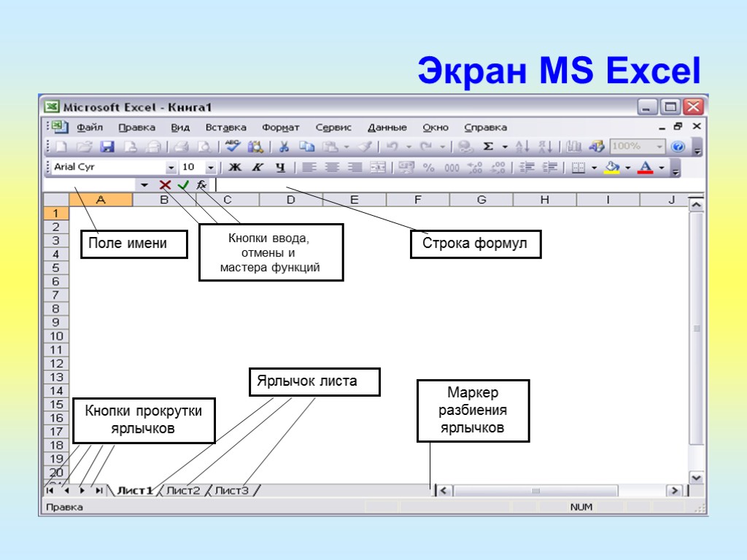The image size is (747, 560).
Task: Click the Copy icon
Action: click(307, 147)
